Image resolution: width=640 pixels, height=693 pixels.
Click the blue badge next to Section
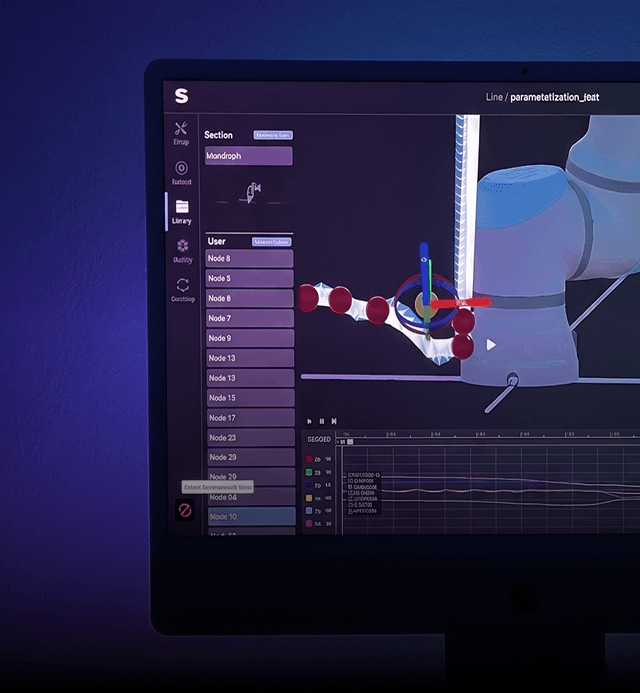(x=273, y=135)
